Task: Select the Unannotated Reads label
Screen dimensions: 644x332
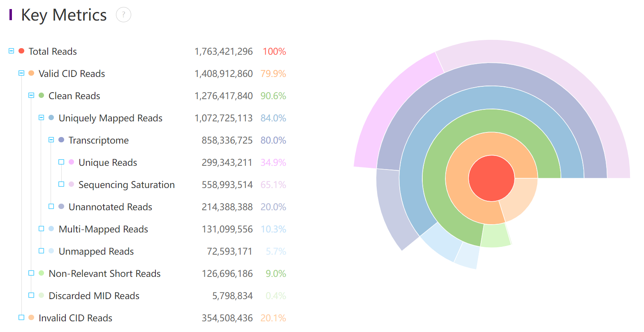Action: 110,207
